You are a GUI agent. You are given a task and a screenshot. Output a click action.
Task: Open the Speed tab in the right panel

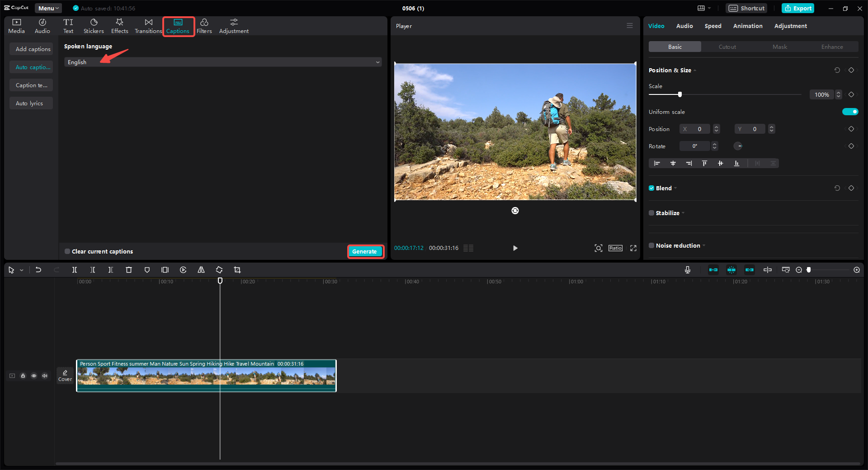(712, 26)
